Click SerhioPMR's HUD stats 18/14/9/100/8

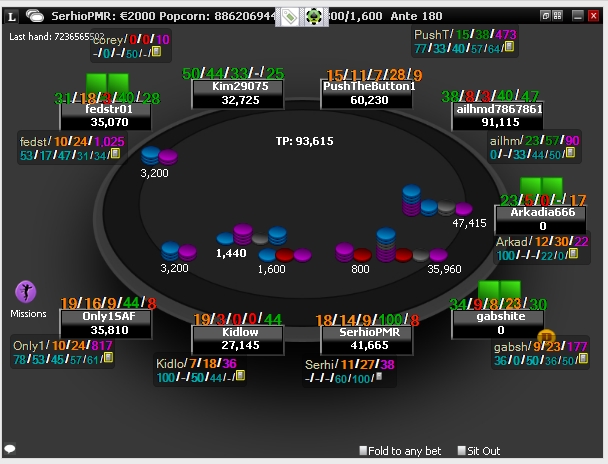367,320
